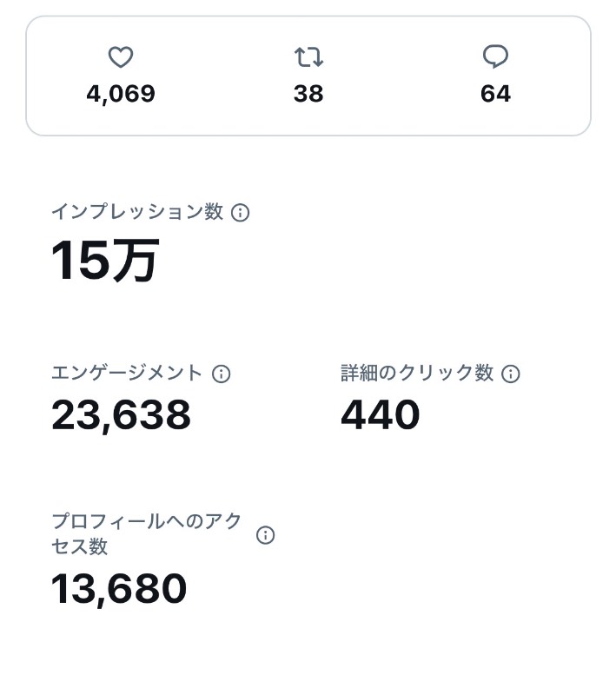The height and width of the screenshot is (695, 616).
Task: Click the rounded engagement summary card
Action: 308,76
